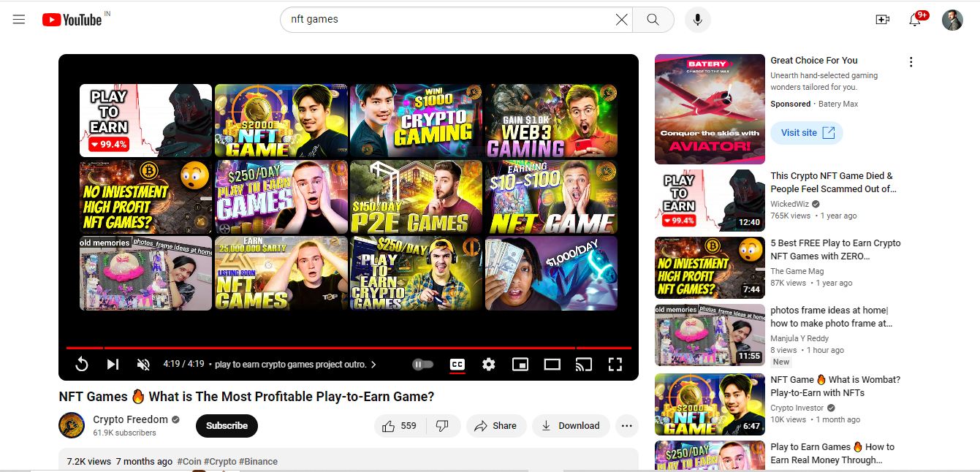Seek on the red video progress bar
The width and height of the screenshot is (980, 472).
coord(349,348)
